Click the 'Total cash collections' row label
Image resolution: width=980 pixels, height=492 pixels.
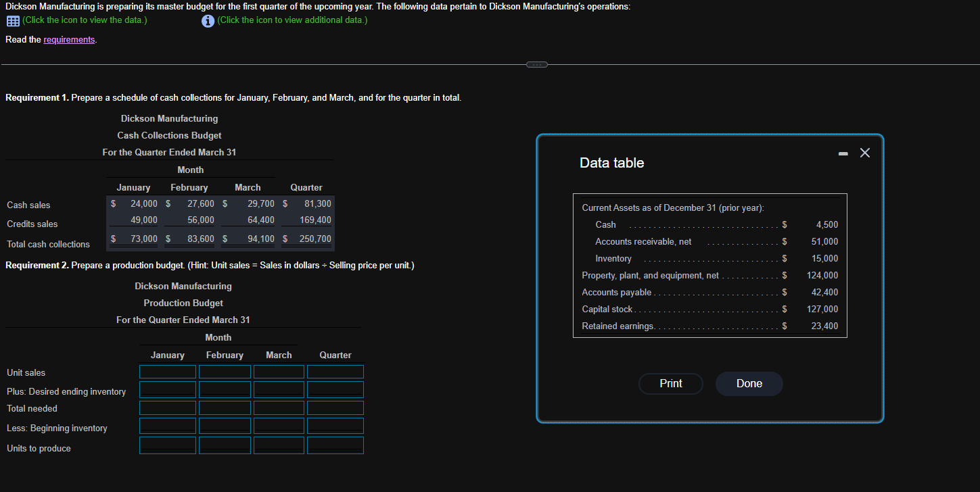[48, 244]
